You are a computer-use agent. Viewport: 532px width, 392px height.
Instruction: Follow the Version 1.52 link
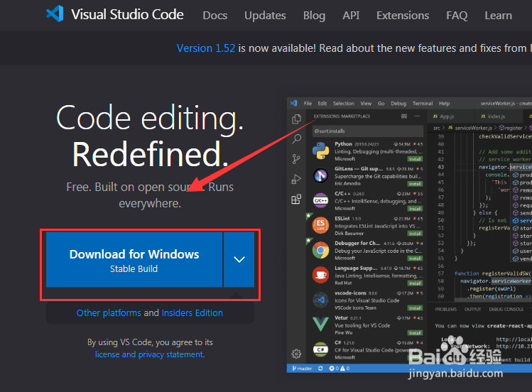click(x=205, y=48)
